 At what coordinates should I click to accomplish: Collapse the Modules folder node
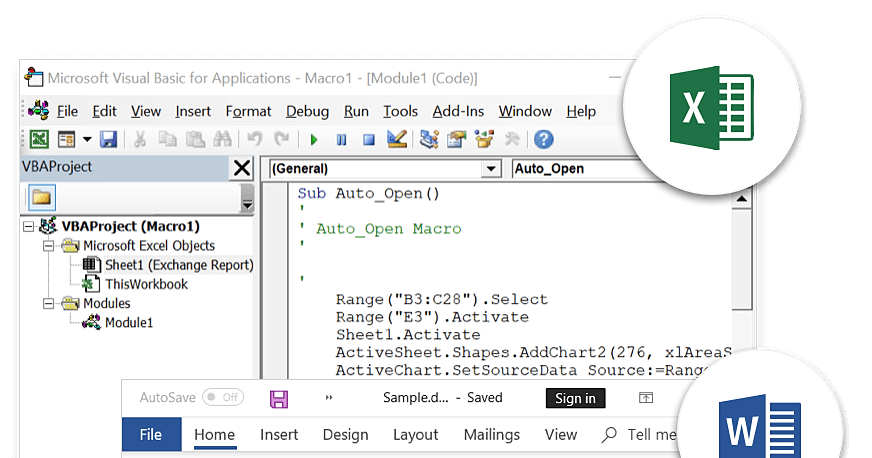click(48, 303)
